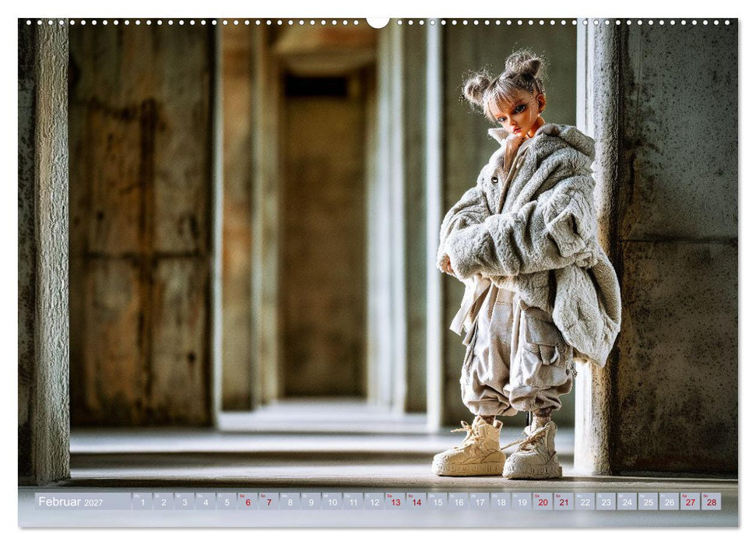Select day 26 in the calendar strip
This screenshot has width=756, height=545.
pos(670,501)
